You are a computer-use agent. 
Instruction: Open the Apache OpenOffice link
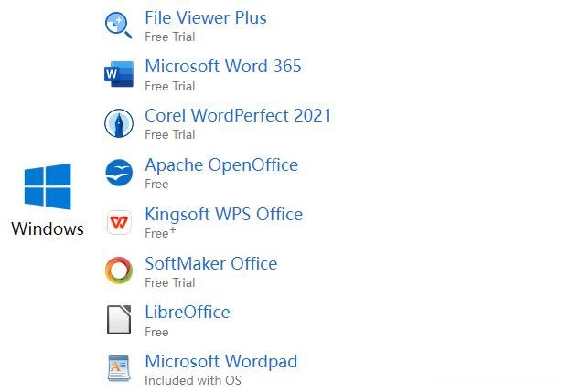221,165
